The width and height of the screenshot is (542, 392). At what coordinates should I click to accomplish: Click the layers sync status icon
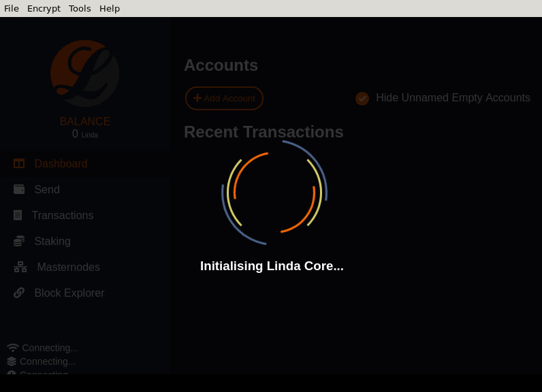click(12, 361)
